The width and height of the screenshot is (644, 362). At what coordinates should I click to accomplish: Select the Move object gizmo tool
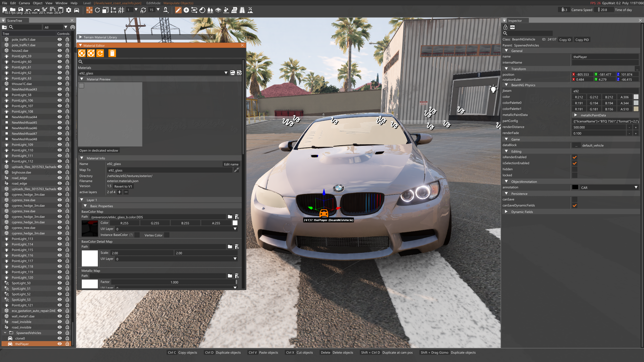coord(89,10)
